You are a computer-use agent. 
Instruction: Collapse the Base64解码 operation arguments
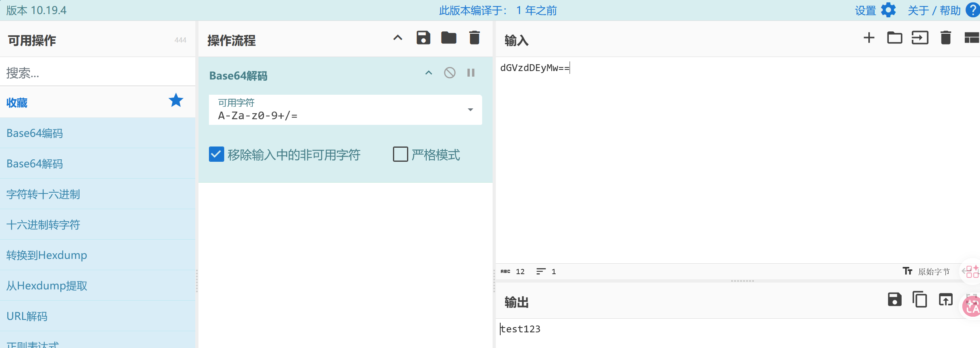[429, 73]
